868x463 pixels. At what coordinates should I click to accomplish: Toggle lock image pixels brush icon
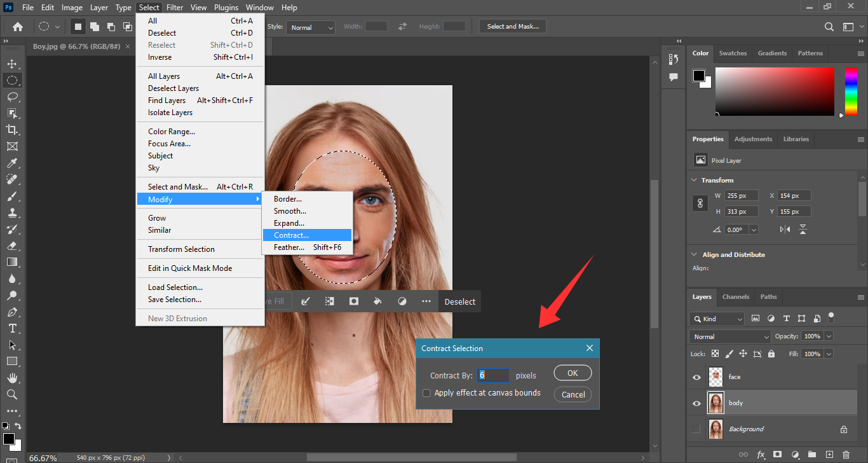tap(729, 354)
